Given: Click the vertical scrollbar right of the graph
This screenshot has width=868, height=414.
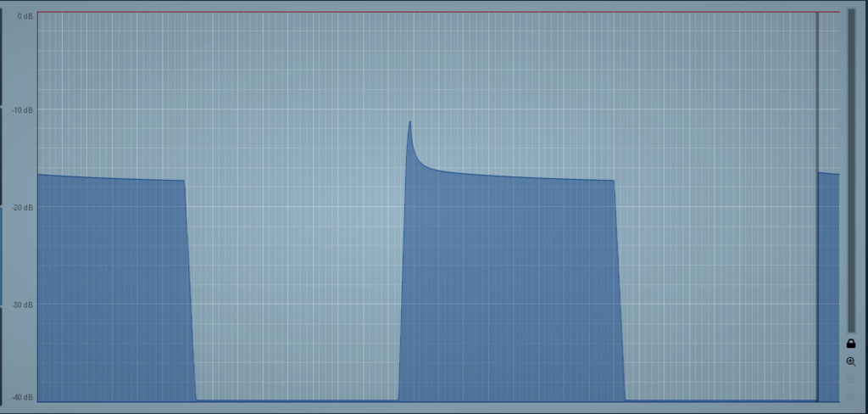Looking at the screenshot, I should [x=851, y=171].
